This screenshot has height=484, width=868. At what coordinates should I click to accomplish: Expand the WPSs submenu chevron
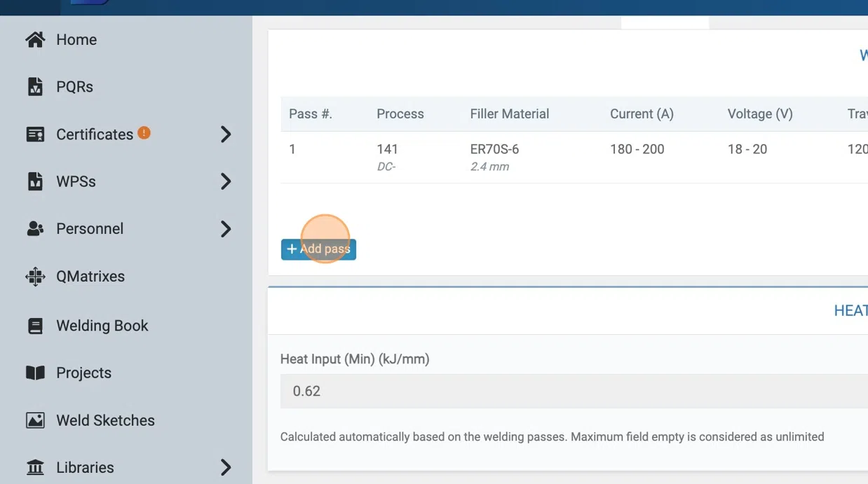(226, 181)
